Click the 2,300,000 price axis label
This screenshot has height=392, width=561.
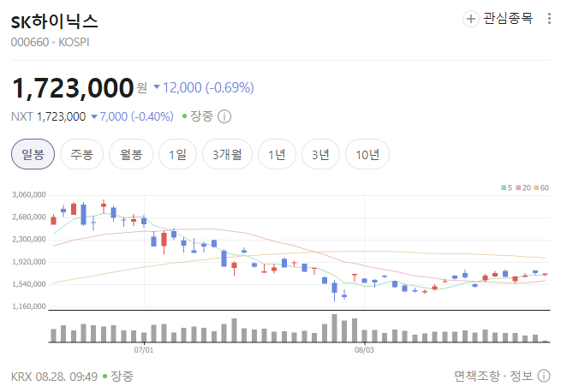(x=29, y=240)
